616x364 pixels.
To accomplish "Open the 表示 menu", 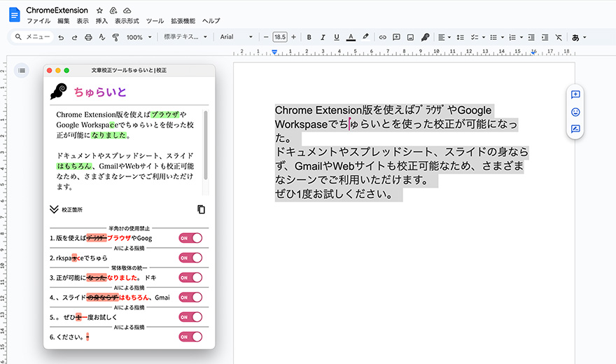I will [83, 21].
